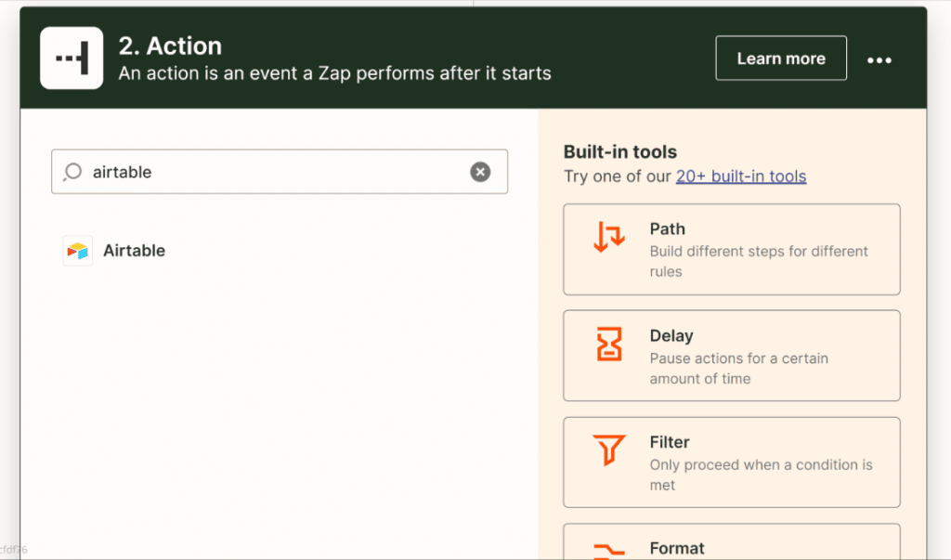Click the Format tool icon
This screenshot has width=951, height=560.
pos(609,551)
